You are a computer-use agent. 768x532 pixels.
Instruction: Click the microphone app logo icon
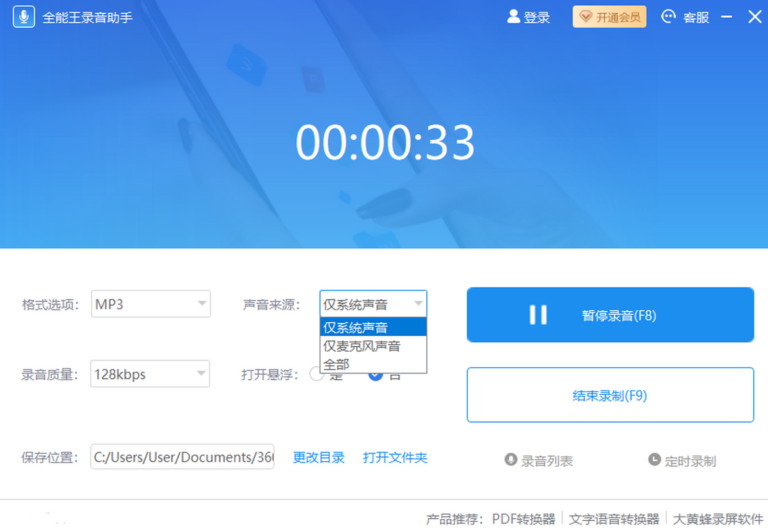[24, 17]
